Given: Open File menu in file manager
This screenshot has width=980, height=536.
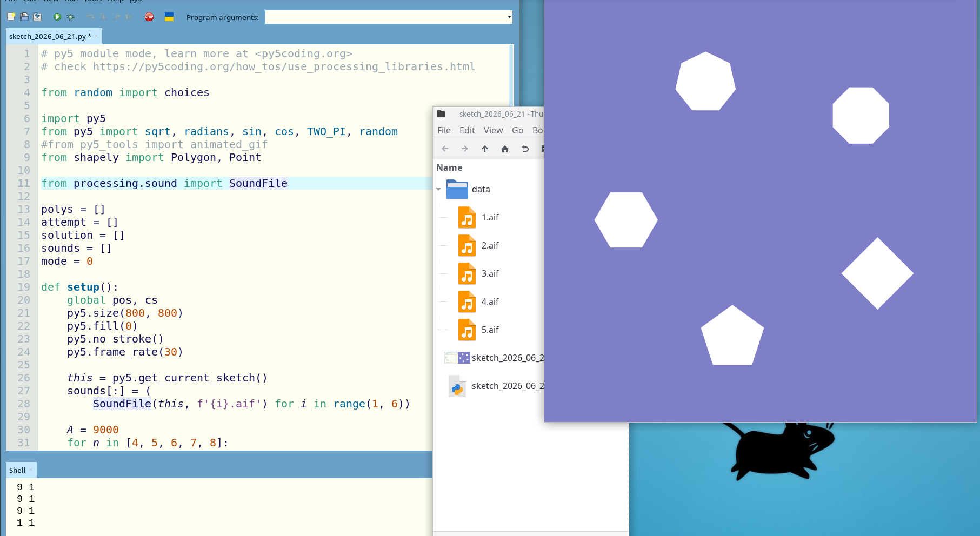Looking at the screenshot, I should (x=444, y=130).
